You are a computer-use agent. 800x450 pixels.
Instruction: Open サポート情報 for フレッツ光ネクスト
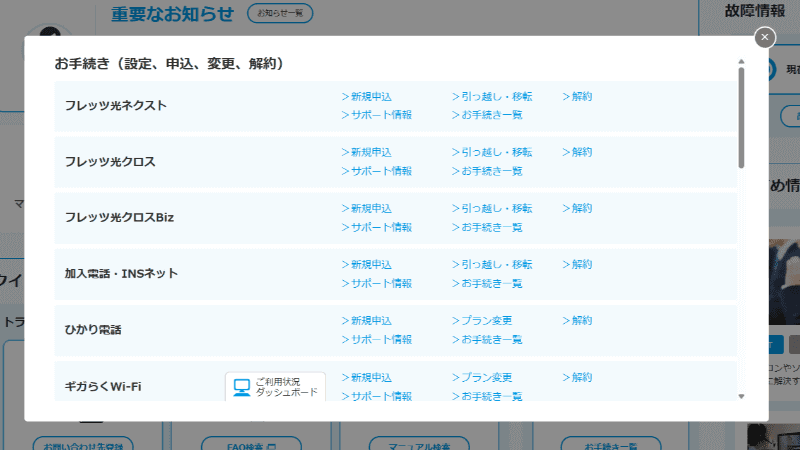tap(377, 115)
